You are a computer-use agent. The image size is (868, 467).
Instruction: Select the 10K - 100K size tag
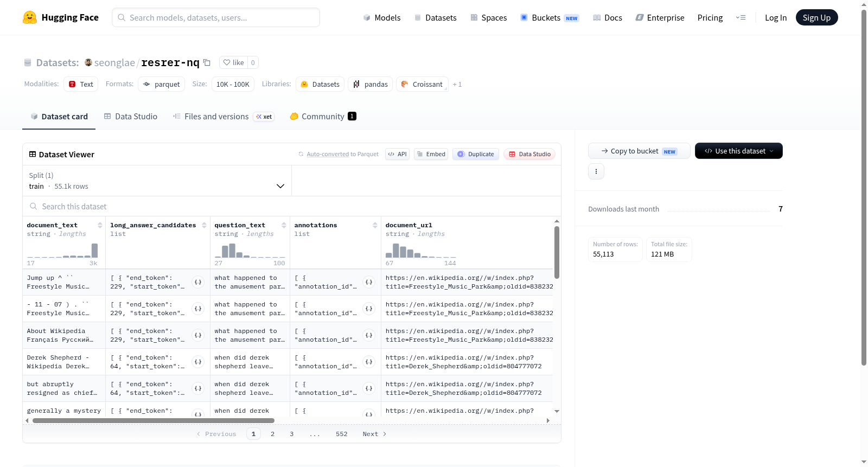[233, 84]
